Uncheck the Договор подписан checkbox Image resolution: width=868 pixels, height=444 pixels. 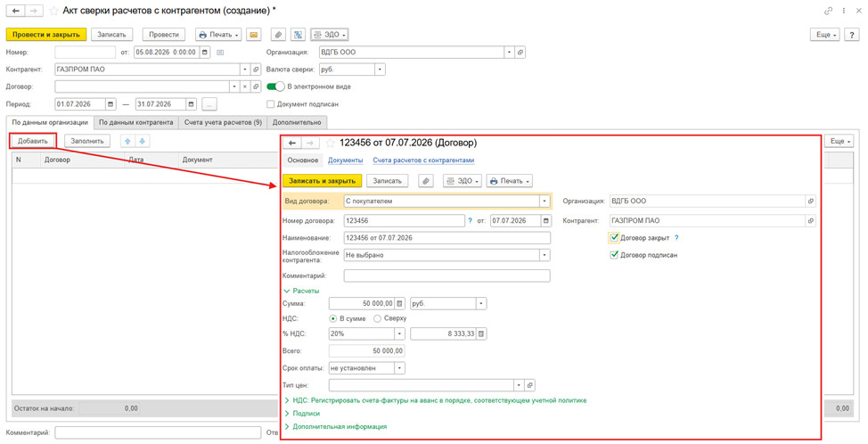click(614, 255)
